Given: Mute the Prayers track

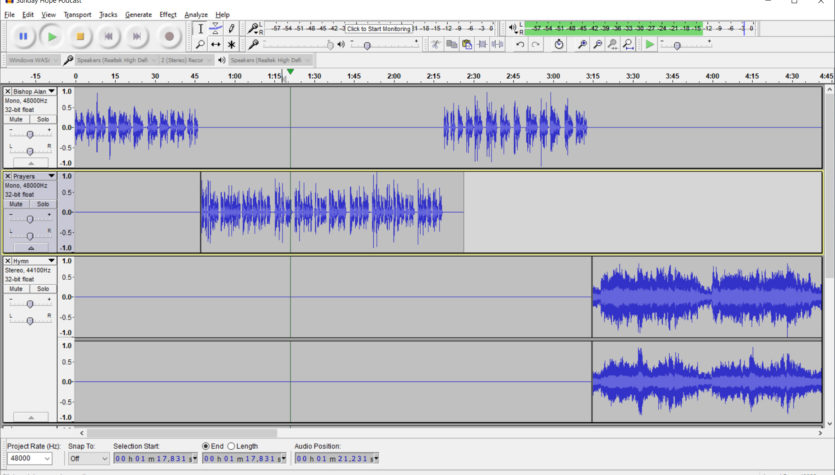Looking at the screenshot, I should 16,204.
